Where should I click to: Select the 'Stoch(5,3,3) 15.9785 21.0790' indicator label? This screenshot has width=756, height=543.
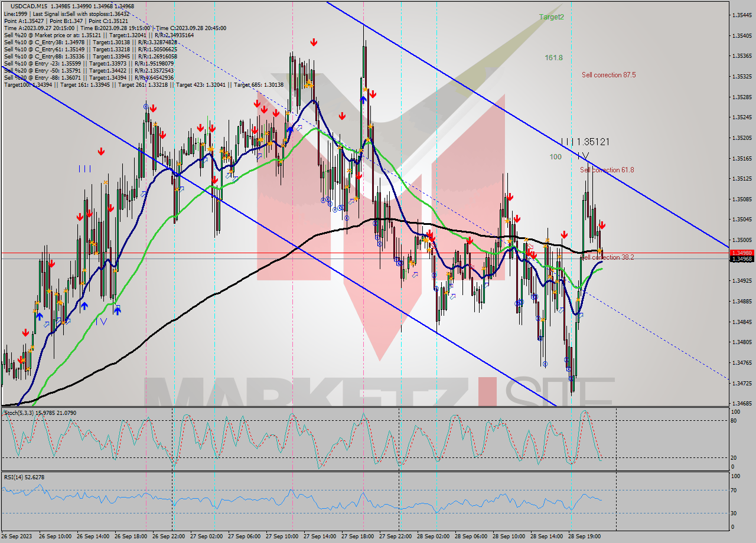(x=40, y=413)
